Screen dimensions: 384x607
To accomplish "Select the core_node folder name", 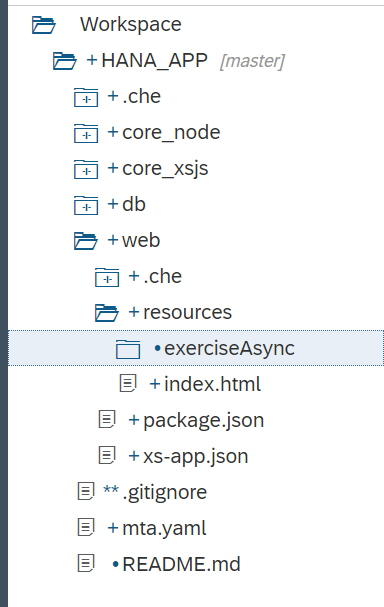I will 171,133.
